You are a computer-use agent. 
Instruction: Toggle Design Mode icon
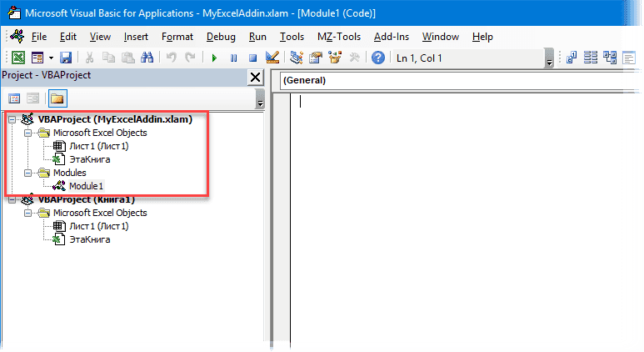click(x=272, y=58)
